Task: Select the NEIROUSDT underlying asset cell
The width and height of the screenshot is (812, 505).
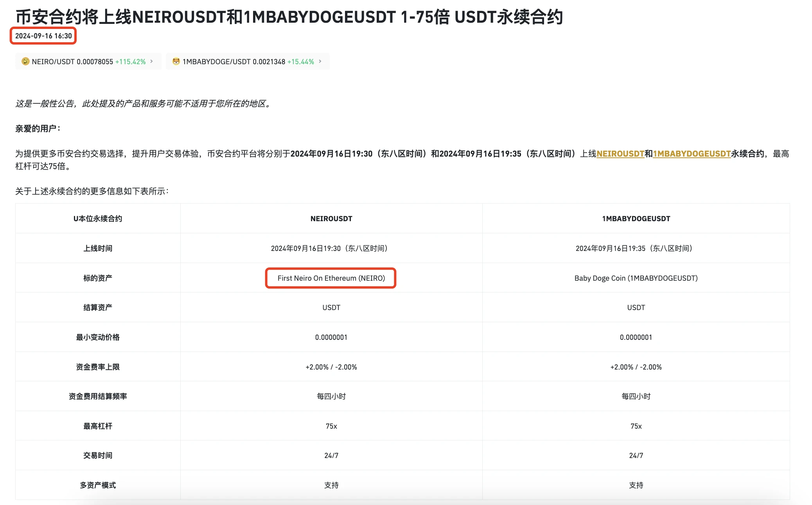Action: click(x=330, y=278)
